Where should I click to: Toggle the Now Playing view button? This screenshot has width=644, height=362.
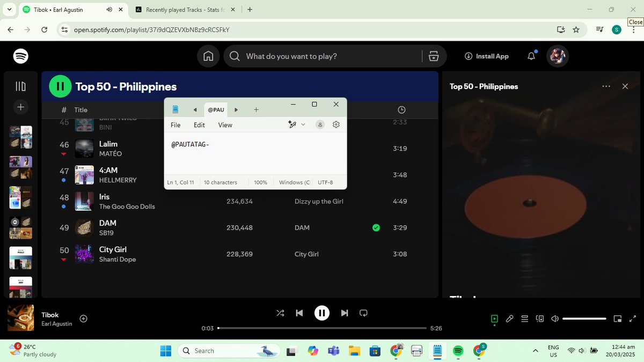[x=494, y=319]
